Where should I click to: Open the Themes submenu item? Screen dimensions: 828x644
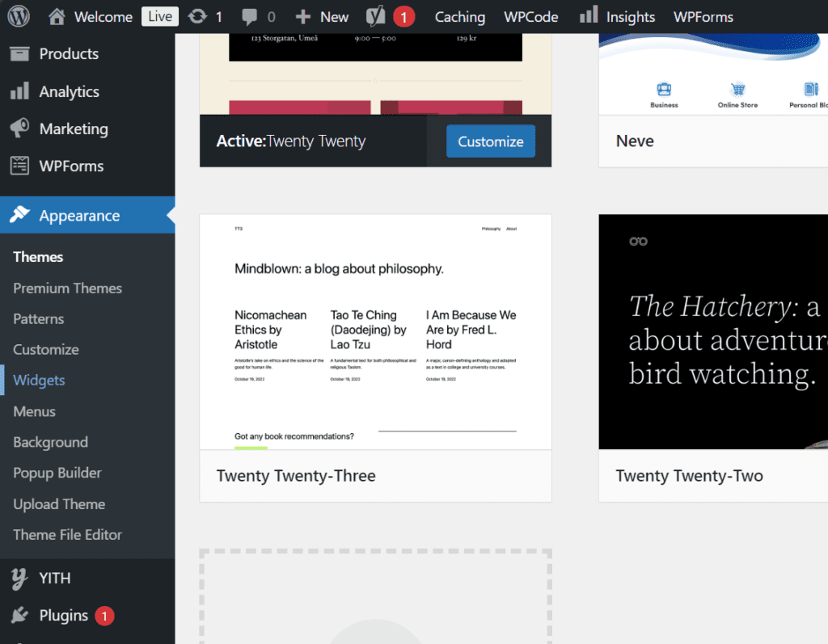click(x=38, y=257)
